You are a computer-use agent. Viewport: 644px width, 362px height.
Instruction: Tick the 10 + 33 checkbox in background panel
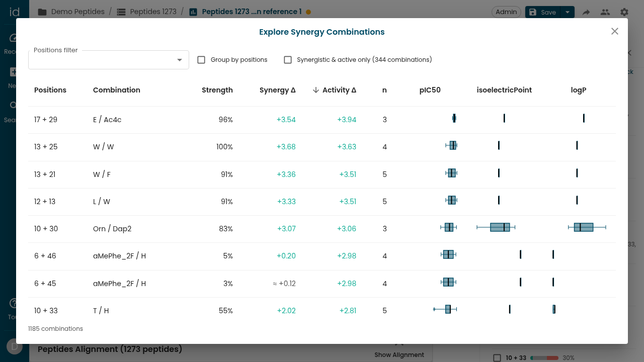coord(497,358)
